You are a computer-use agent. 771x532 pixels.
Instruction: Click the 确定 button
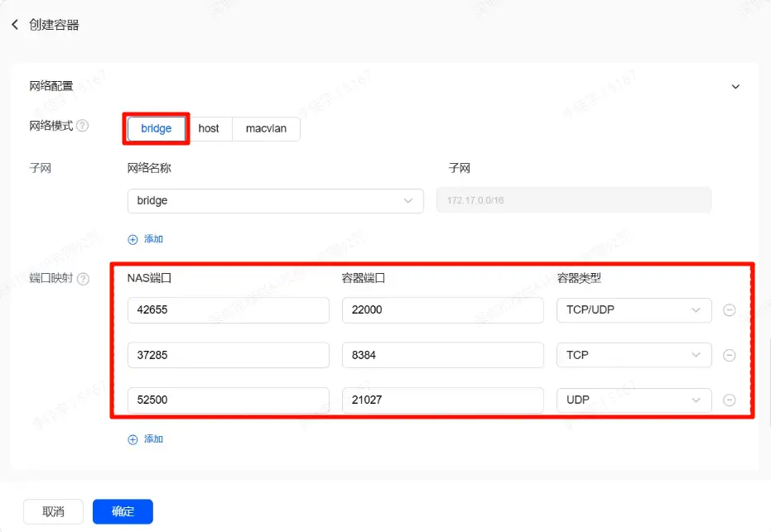(x=123, y=511)
